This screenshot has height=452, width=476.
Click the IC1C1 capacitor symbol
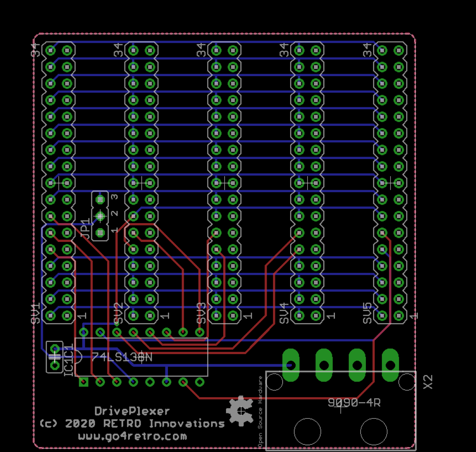[54, 356]
